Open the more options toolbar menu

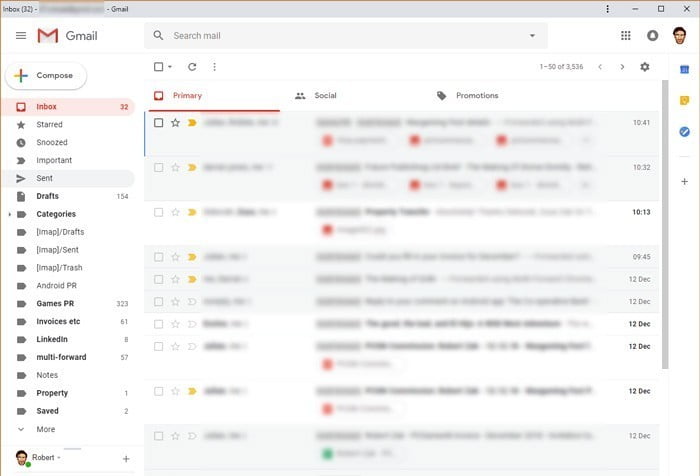[x=214, y=67]
